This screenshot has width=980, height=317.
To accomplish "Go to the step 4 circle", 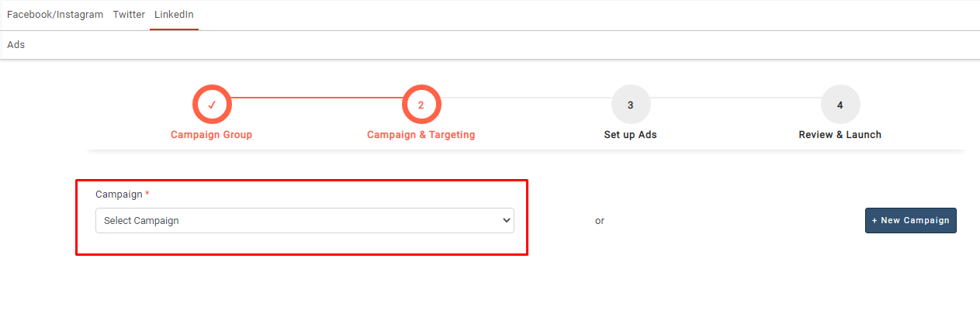I will tap(840, 105).
